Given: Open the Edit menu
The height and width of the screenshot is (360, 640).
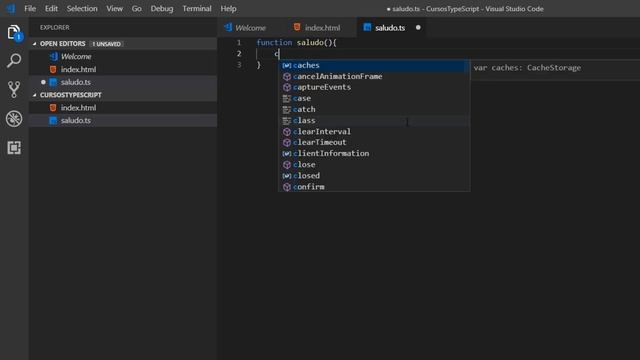Looking at the screenshot, I should [51, 9].
